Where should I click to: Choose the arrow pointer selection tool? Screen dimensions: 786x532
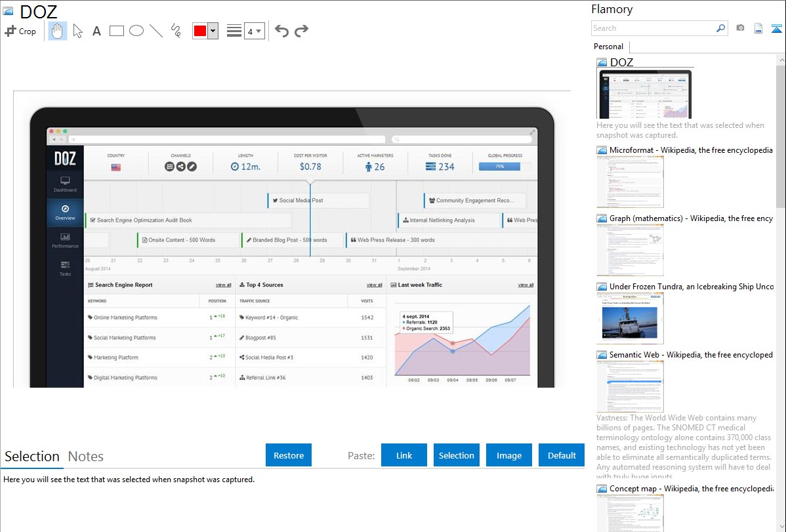click(77, 31)
